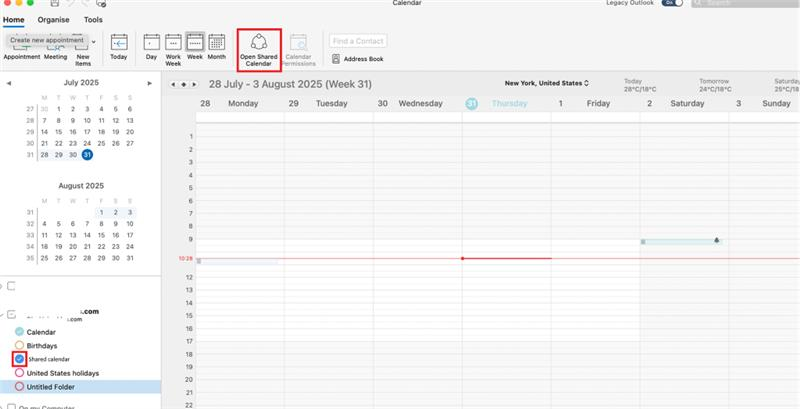Select July 4 in the mini calendar
The width and height of the screenshot is (800, 409).
[102, 109]
